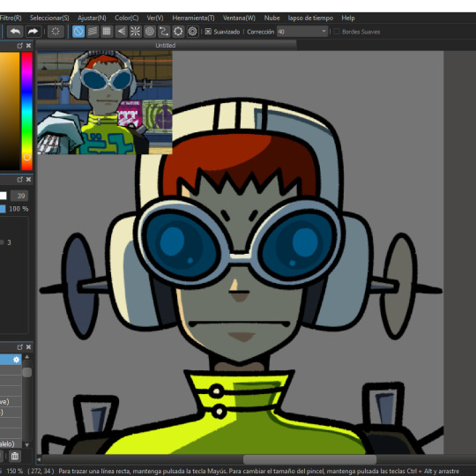This screenshot has height=476, width=476.
Task: Open the Seleccionar(S) menu
Action: [x=49, y=18]
